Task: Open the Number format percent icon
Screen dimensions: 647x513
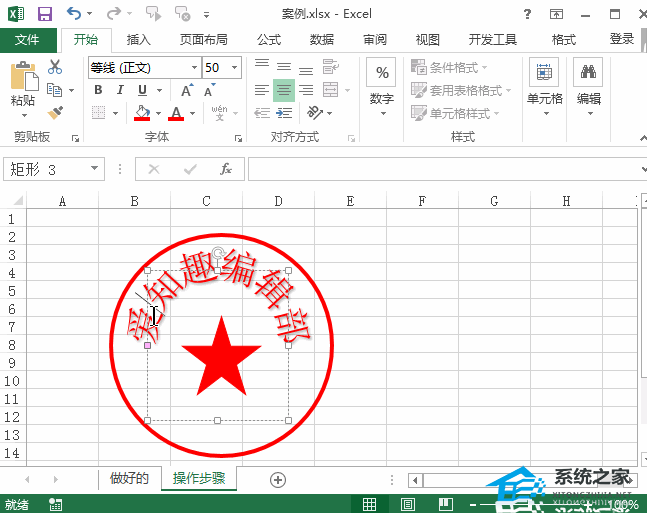Action: [381, 73]
